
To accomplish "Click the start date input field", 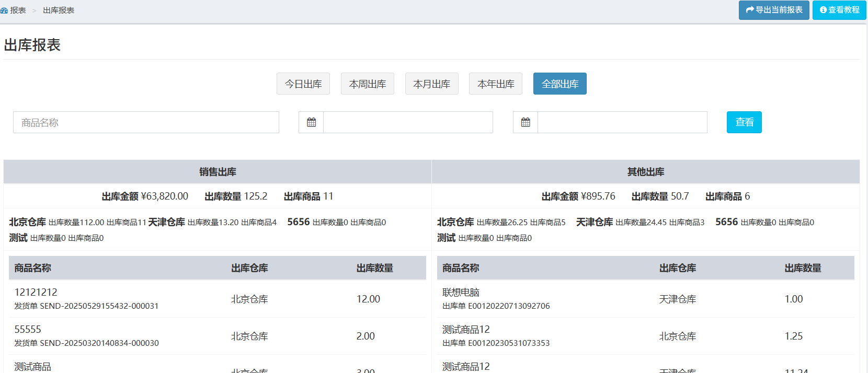I will tap(408, 122).
